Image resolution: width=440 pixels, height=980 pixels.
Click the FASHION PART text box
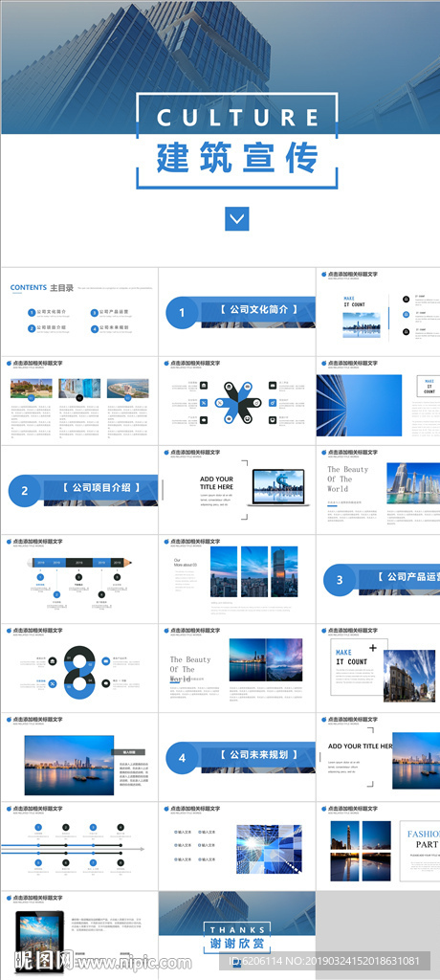point(420,851)
